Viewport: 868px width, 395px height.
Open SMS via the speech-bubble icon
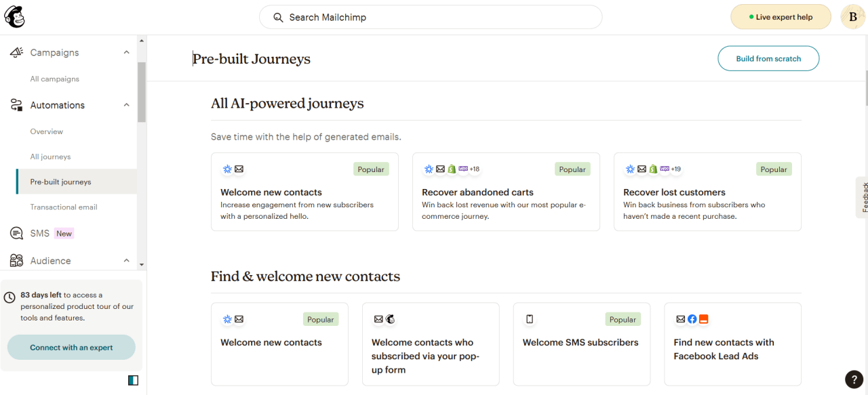(x=16, y=232)
